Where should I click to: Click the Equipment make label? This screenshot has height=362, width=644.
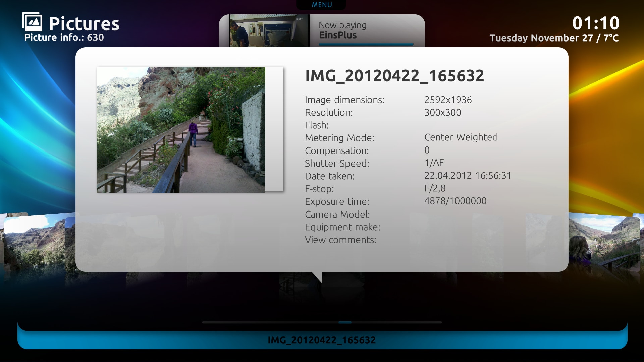point(342,227)
